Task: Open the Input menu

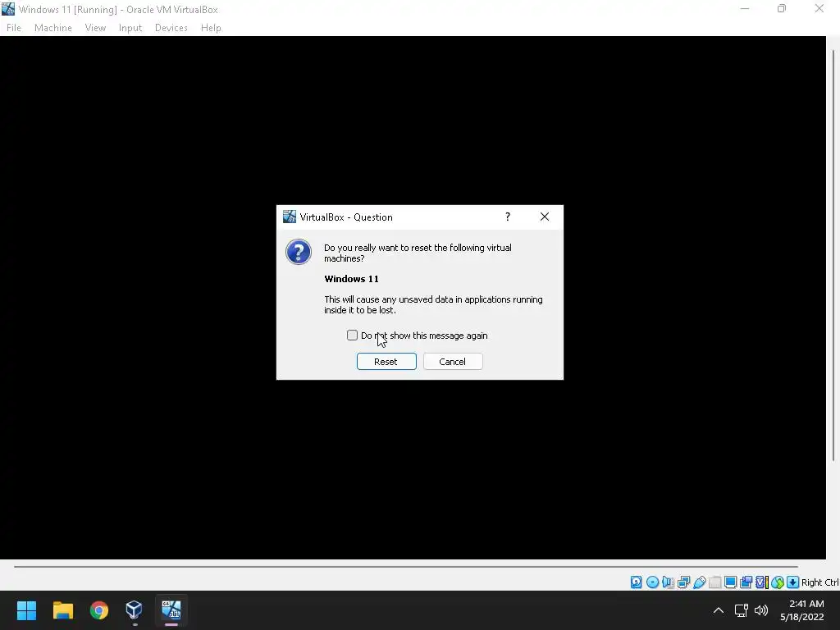Action: pos(130,28)
